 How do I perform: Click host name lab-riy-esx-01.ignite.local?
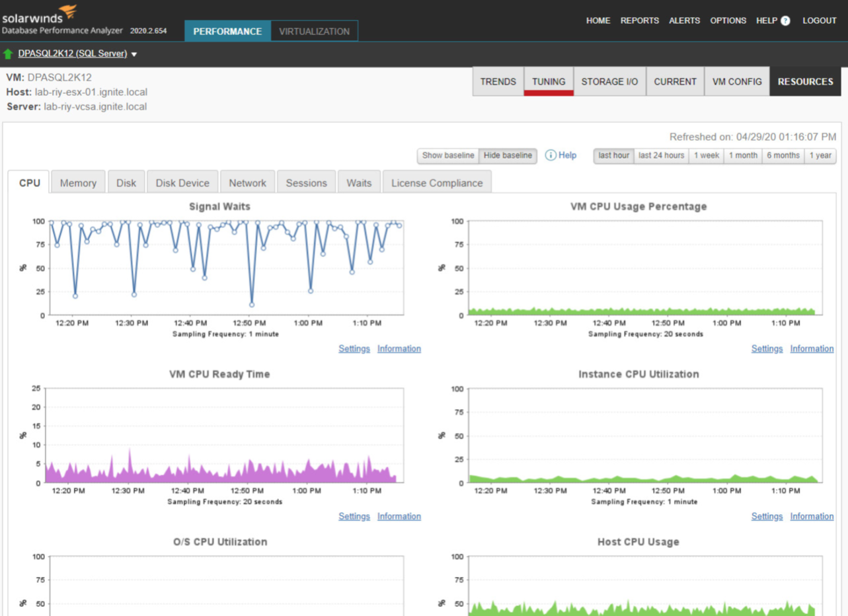coord(90,92)
